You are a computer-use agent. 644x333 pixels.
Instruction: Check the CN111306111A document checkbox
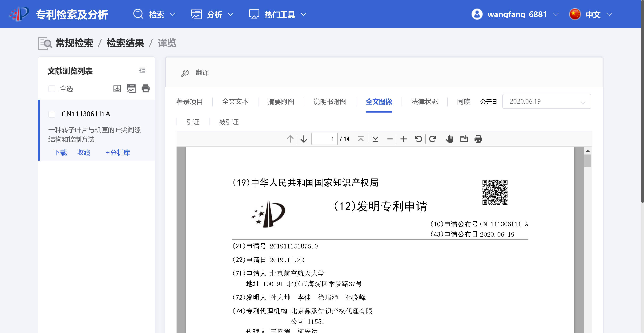coord(52,114)
